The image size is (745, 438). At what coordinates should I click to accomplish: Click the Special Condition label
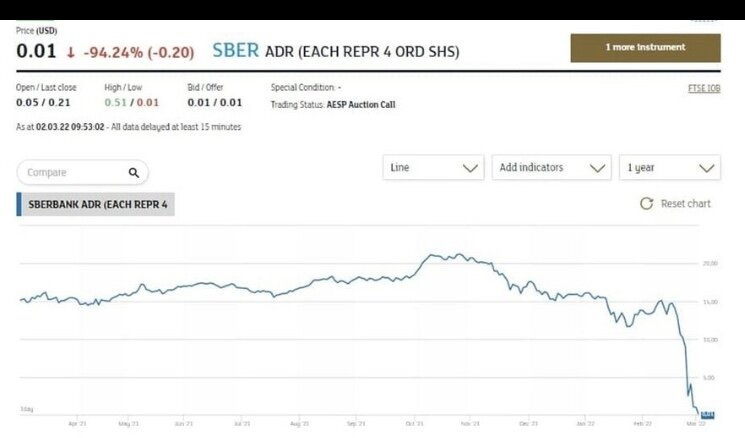[x=303, y=87]
